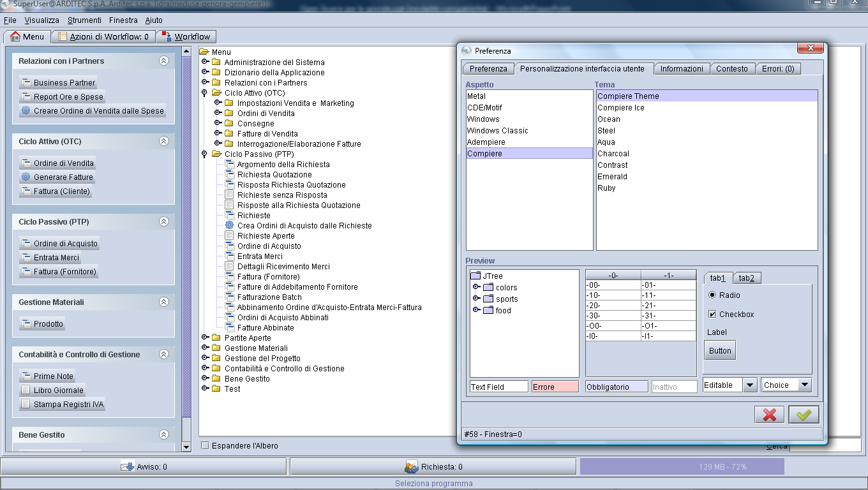The width and height of the screenshot is (868, 490).
Task: Confirm preferences with green checkmark button
Action: [x=804, y=415]
